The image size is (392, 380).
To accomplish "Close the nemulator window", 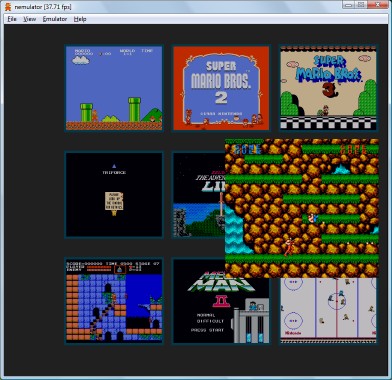I will [377, 5].
